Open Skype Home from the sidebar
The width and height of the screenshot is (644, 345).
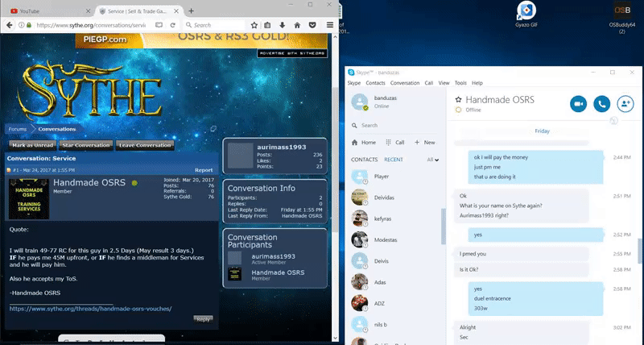pyautogui.click(x=364, y=143)
